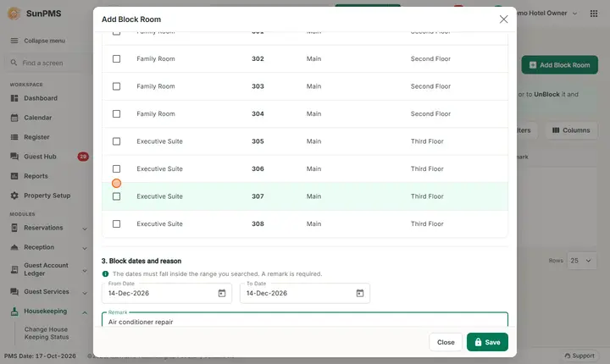Click Third Floor text in row 308

click(x=427, y=223)
